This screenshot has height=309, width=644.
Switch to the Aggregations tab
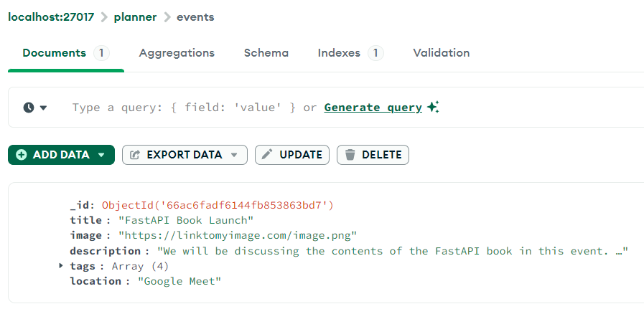(177, 53)
